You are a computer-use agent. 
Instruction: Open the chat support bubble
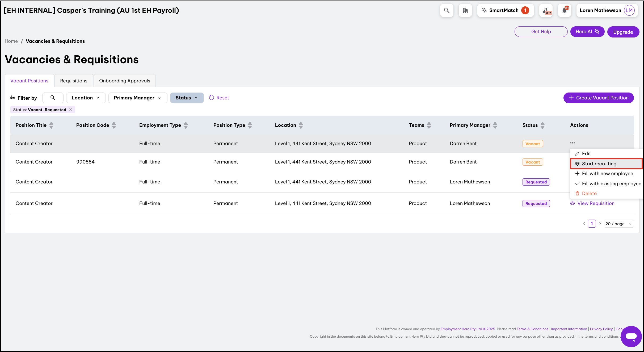(631, 336)
